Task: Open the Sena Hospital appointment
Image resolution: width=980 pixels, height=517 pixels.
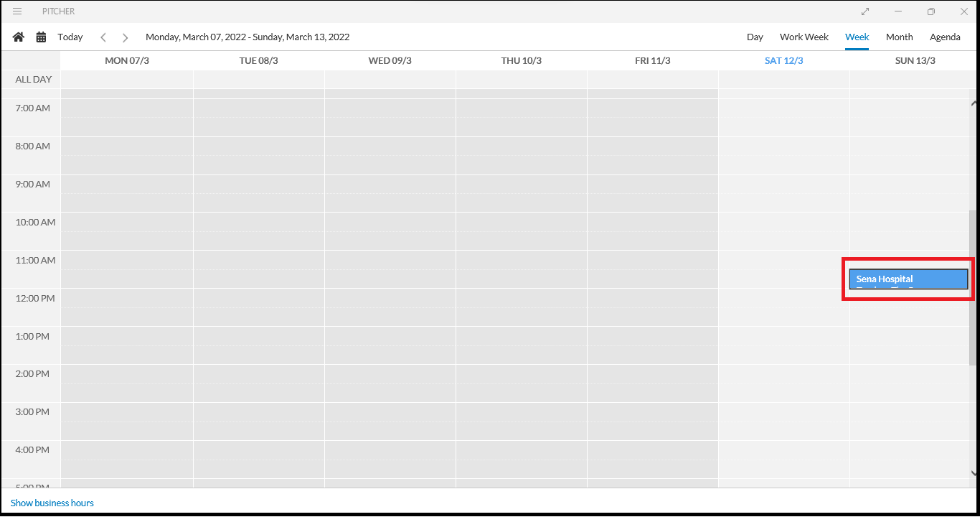Action: coord(908,279)
